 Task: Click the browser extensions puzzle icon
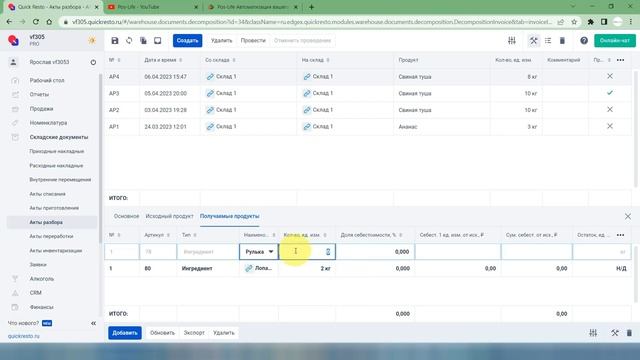[x=590, y=22]
